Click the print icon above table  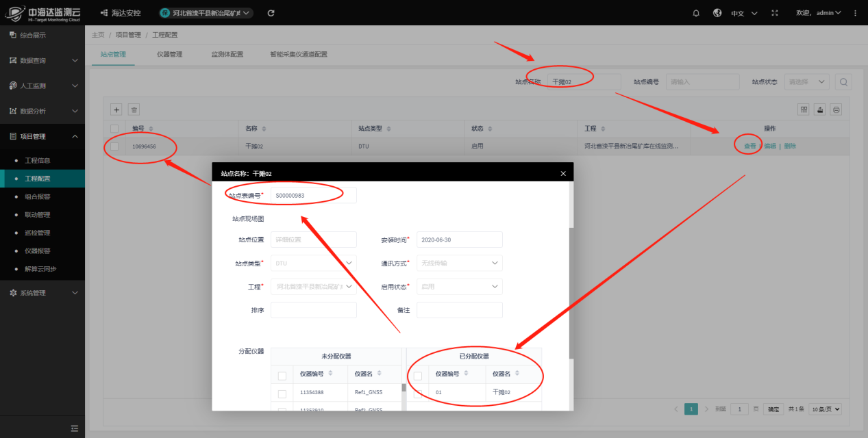click(x=836, y=109)
